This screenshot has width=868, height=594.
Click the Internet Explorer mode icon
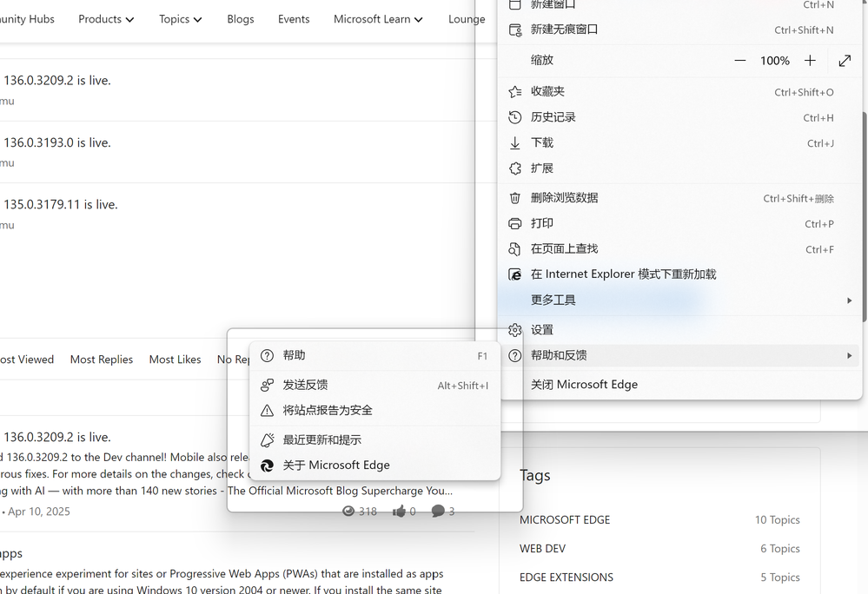coord(515,274)
